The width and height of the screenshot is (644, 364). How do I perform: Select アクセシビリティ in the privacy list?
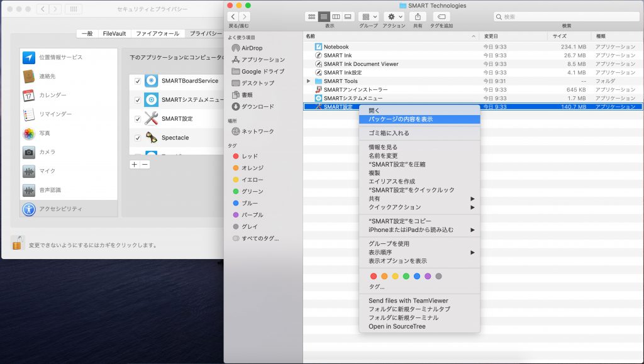pyautogui.click(x=69, y=209)
